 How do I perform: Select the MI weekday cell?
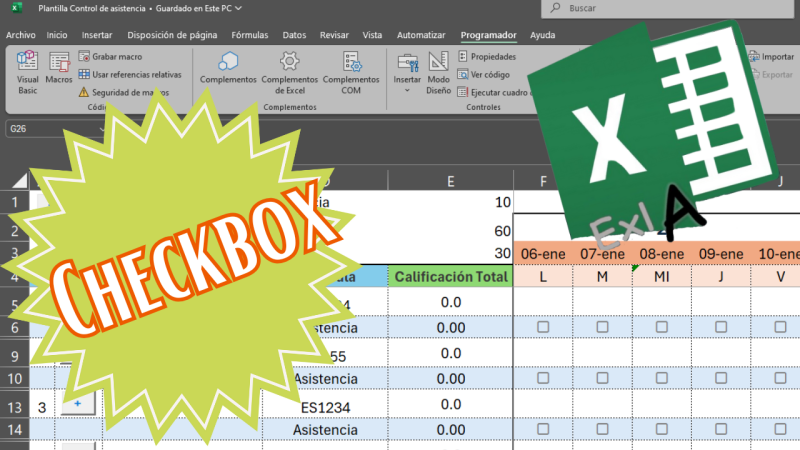(661, 277)
